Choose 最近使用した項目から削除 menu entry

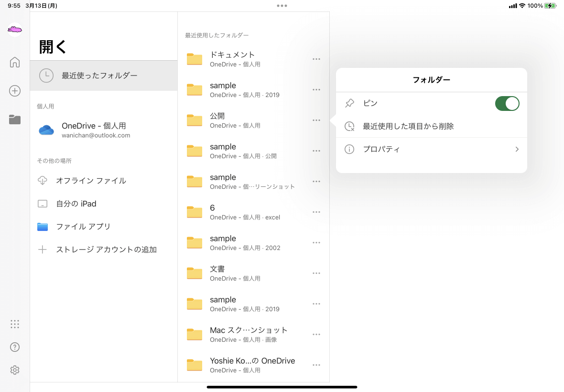pyautogui.click(x=431, y=126)
